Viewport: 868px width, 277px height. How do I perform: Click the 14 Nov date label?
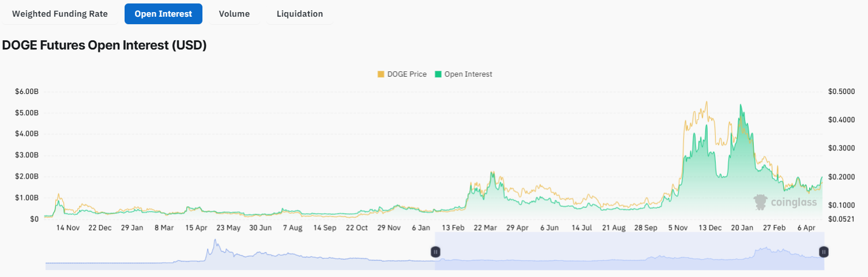click(x=67, y=228)
